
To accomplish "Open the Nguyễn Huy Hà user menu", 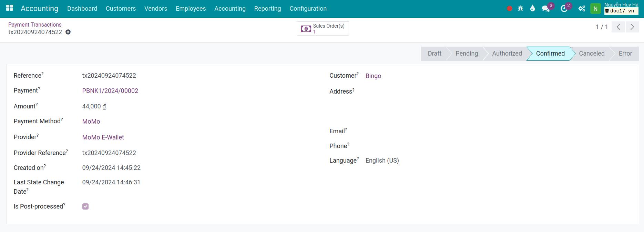I will click(x=621, y=5).
